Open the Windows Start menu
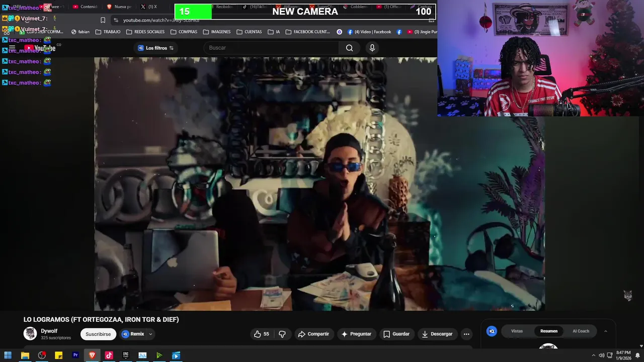The width and height of the screenshot is (644, 362). click(8, 355)
